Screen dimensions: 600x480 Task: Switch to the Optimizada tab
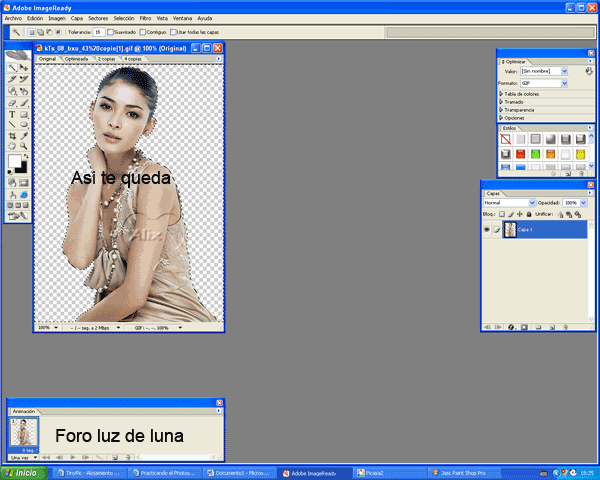pos(76,59)
